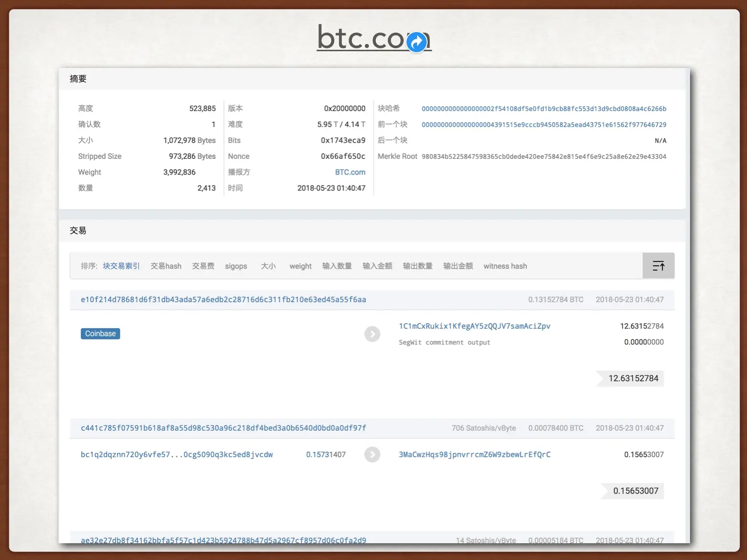The height and width of the screenshot is (560, 747).
Task: Click the arrow icon in the Coinbase transaction
Action: pos(372,334)
